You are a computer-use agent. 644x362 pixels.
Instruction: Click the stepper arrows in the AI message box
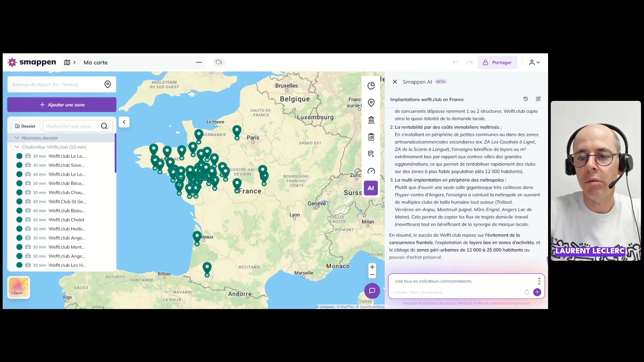click(539, 281)
